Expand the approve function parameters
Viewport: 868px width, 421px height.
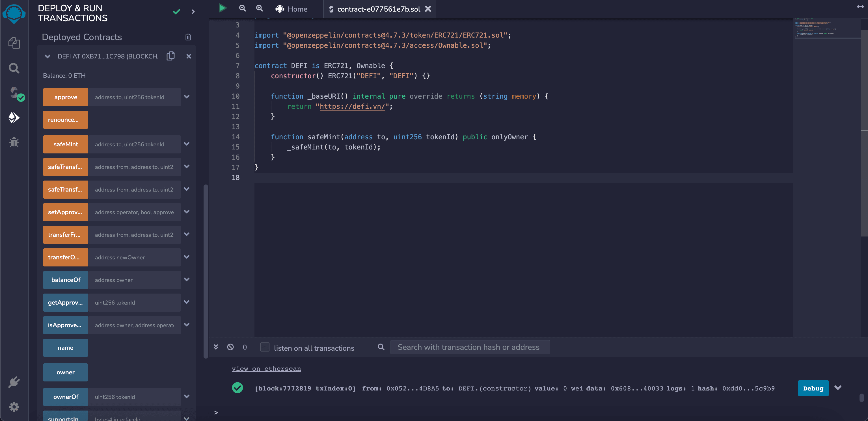coord(187,97)
